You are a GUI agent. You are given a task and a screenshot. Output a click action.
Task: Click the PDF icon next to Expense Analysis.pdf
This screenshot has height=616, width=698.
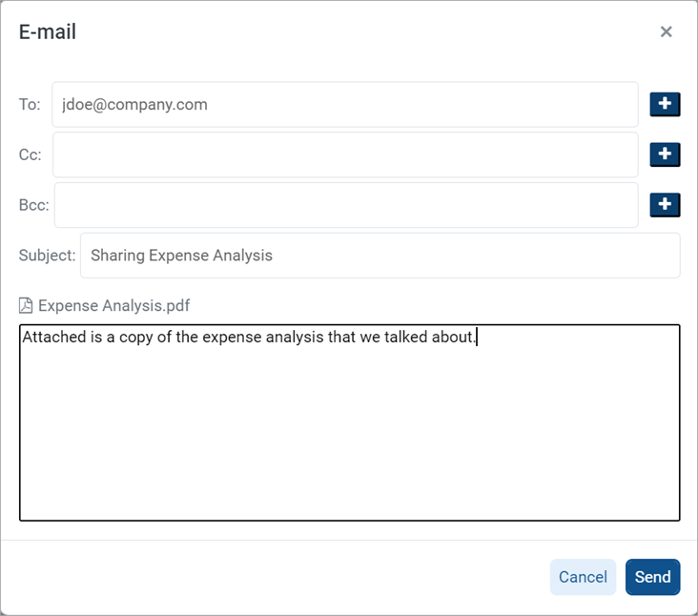[27, 306]
